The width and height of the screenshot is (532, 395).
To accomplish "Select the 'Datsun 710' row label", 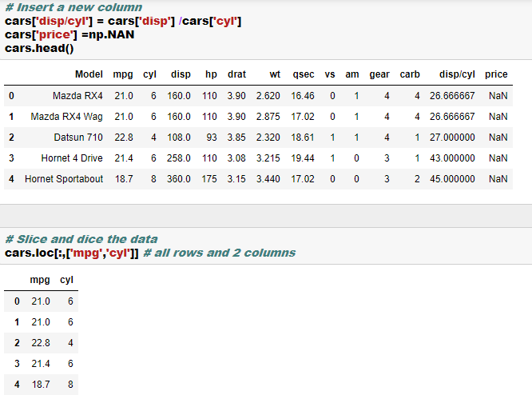I will (x=78, y=138).
